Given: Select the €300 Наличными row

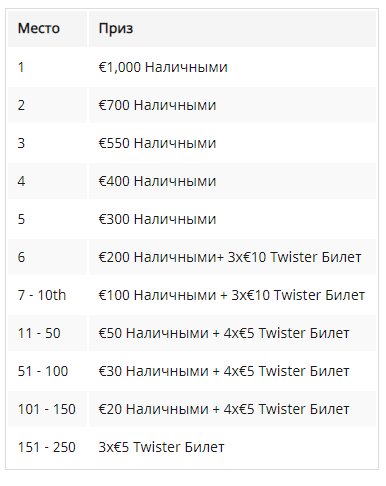Looking at the screenshot, I should coord(192,219).
